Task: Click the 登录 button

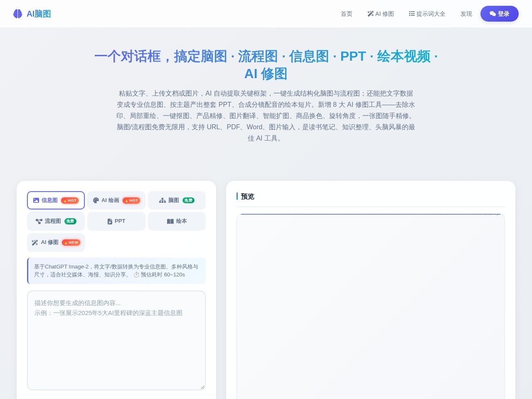Action: 500,14
